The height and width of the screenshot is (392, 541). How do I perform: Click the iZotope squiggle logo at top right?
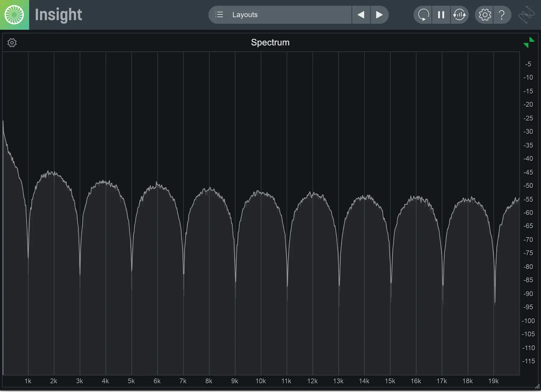point(527,15)
